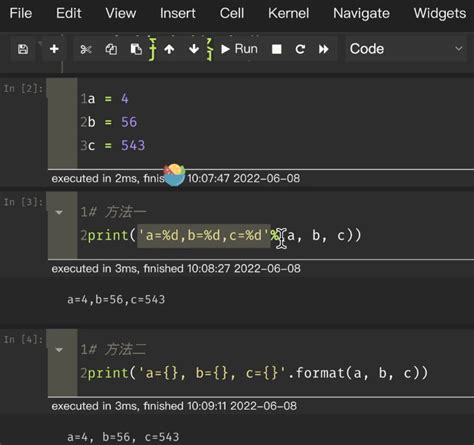
Task: Move selected cell up arrow
Action: [x=169, y=49]
